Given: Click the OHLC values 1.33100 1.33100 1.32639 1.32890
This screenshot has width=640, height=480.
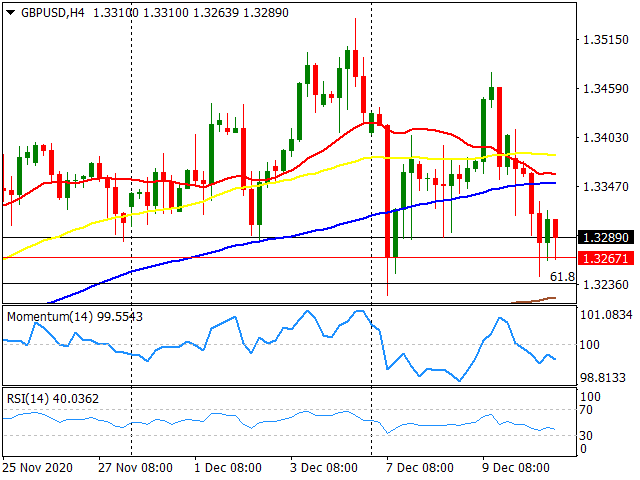Looking at the screenshot, I should (191, 13).
